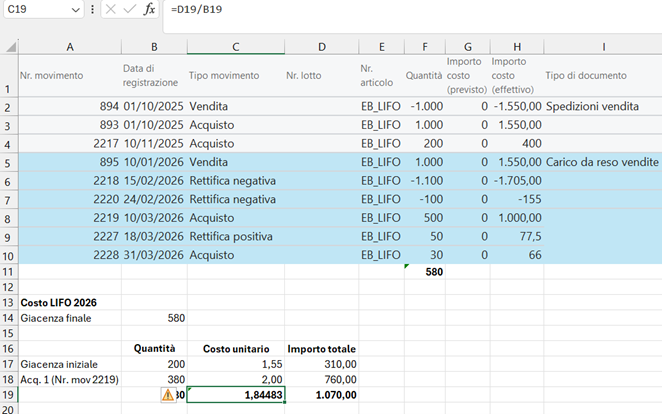
Task: Click the Select All corner triangle
Action: tap(9, 46)
